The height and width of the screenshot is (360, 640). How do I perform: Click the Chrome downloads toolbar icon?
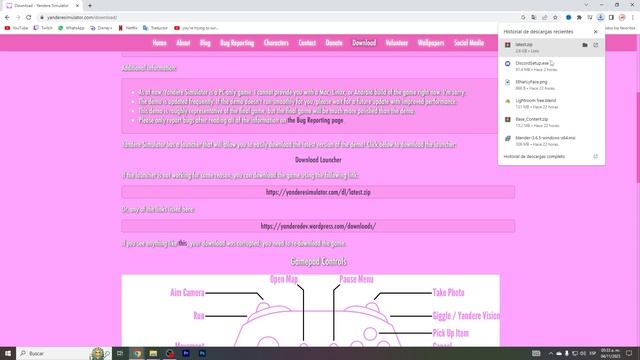click(x=600, y=18)
